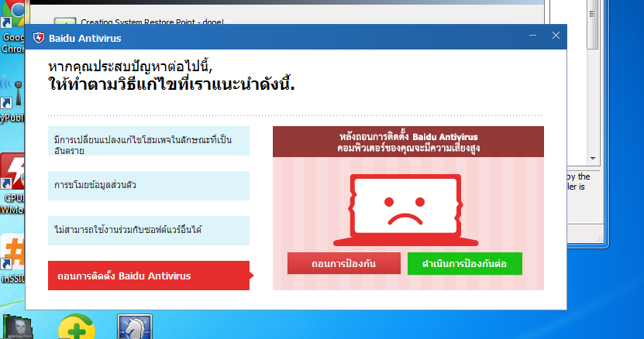Open the inSSIDer desktop shortcut

point(12,259)
